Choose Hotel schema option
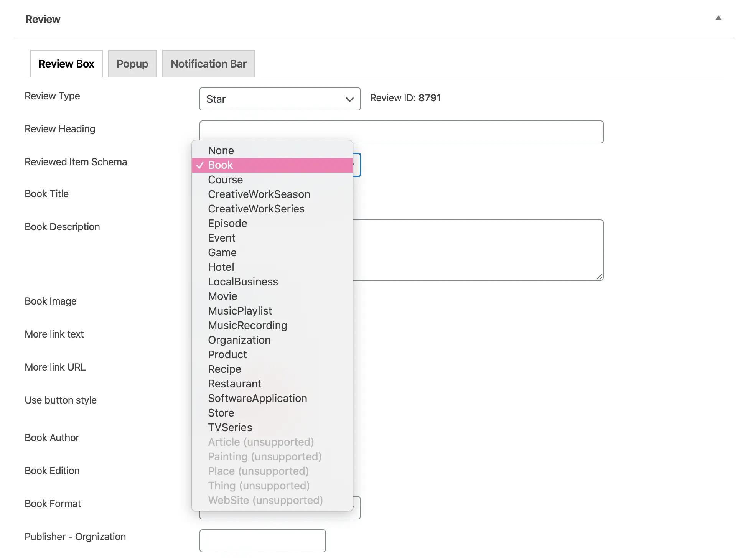The height and width of the screenshot is (560, 748). (x=272, y=267)
